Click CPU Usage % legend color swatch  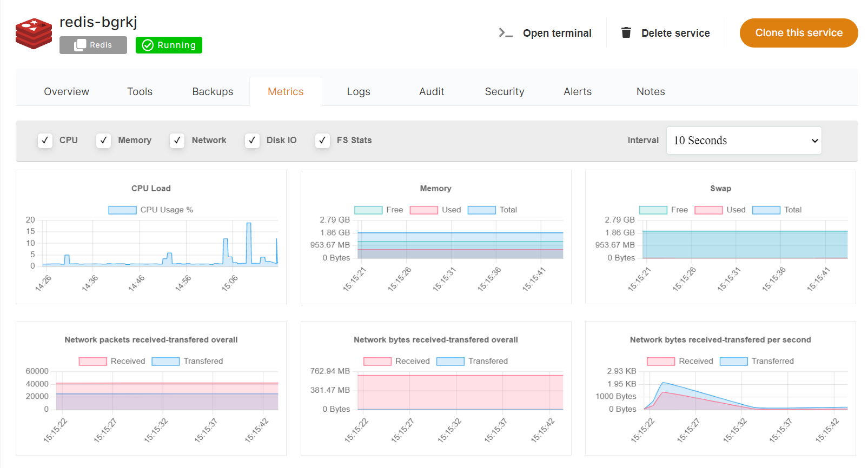[122, 210]
